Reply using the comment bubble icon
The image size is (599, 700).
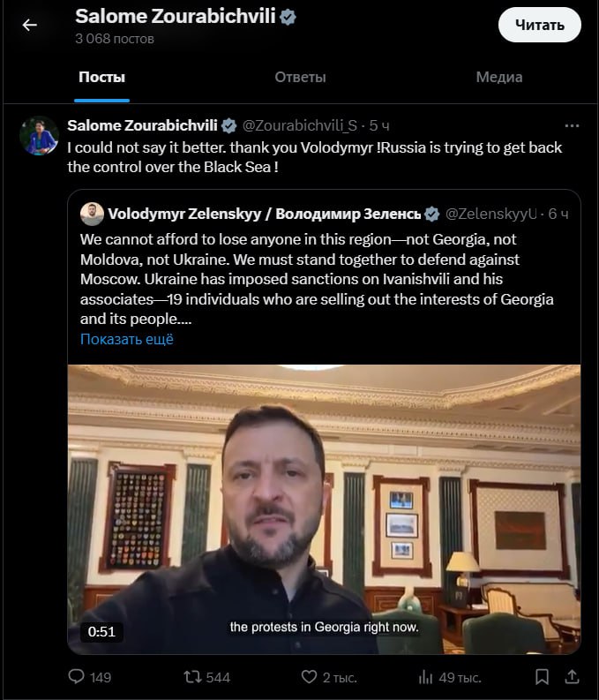coord(76,676)
